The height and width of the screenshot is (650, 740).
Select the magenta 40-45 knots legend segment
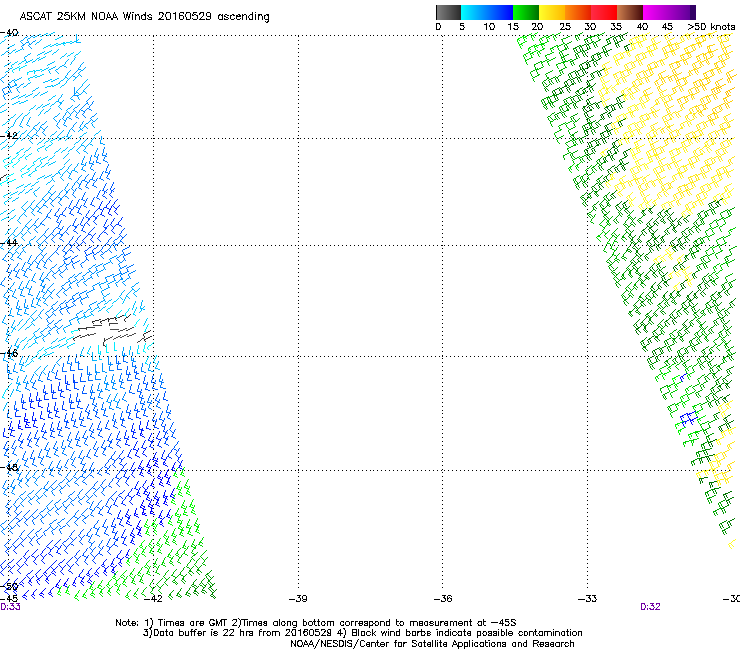[656, 12]
